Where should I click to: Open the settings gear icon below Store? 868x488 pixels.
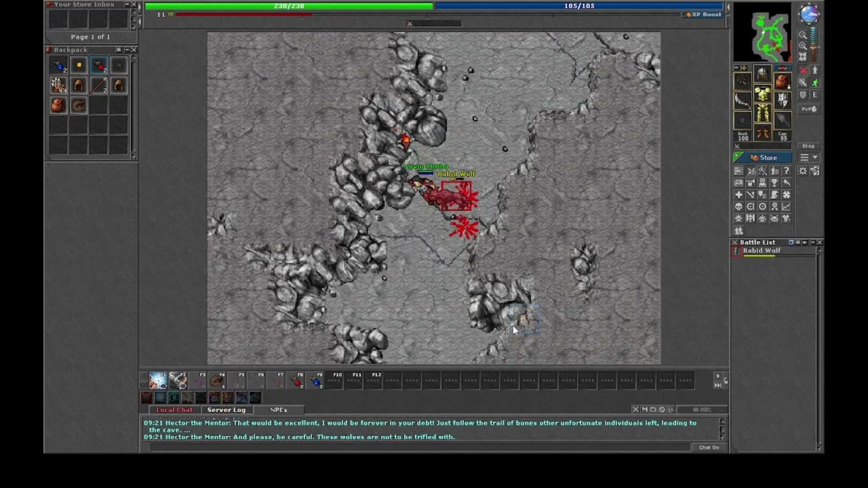click(x=803, y=171)
